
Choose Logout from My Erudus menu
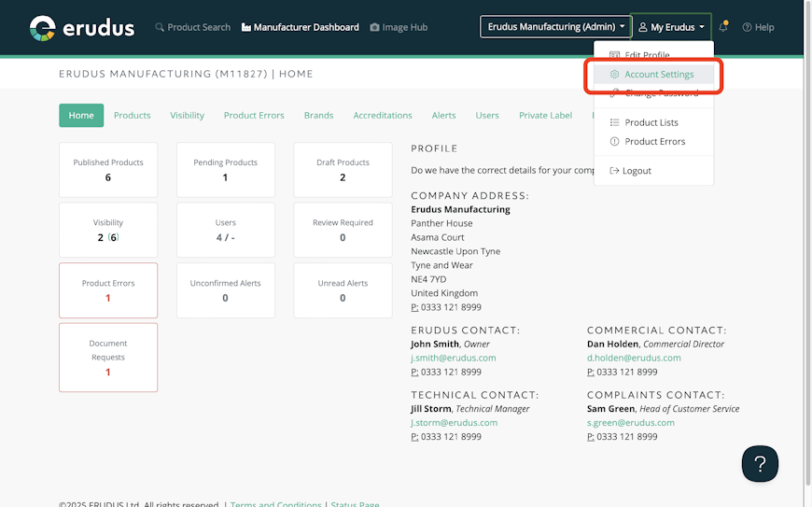click(653, 170)
